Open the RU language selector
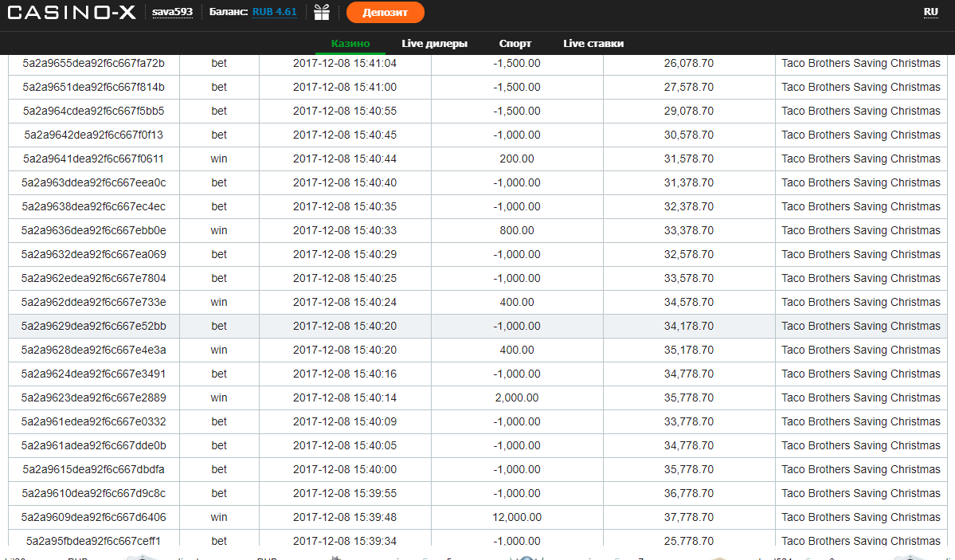 point(930,12)
